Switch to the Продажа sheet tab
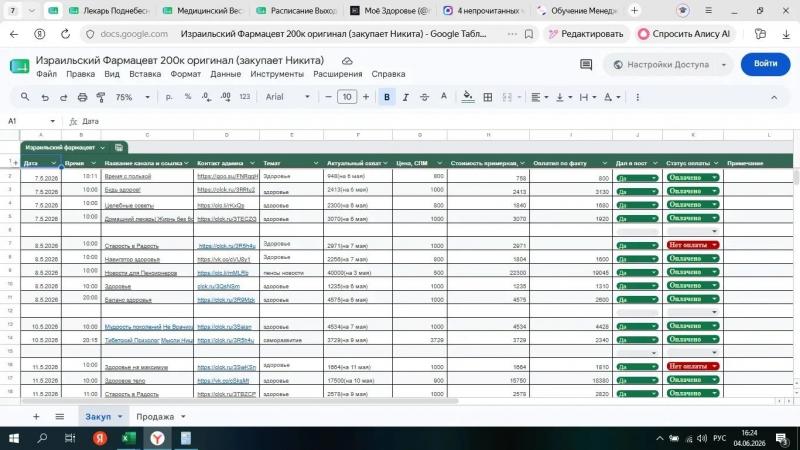 click(x=155, y=417)
